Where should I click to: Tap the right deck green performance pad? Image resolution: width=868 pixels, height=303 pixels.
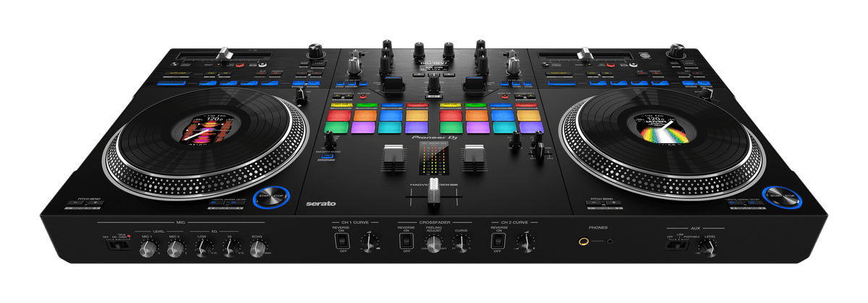(x=451, y=127)
